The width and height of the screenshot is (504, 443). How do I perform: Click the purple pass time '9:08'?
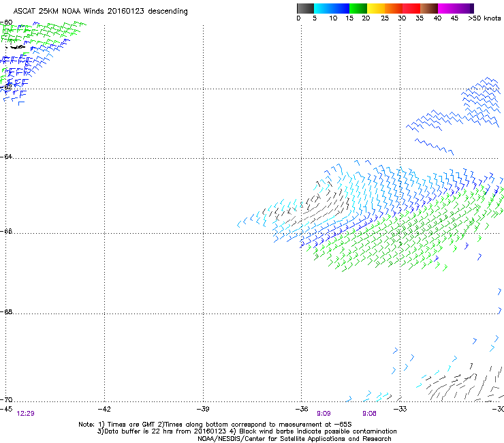pos(369,414)
